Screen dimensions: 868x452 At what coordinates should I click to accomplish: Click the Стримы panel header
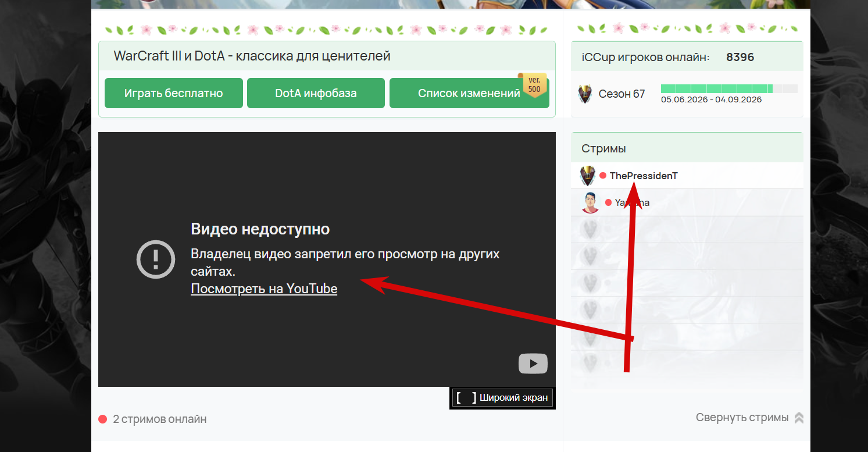[x=687, y=148]
